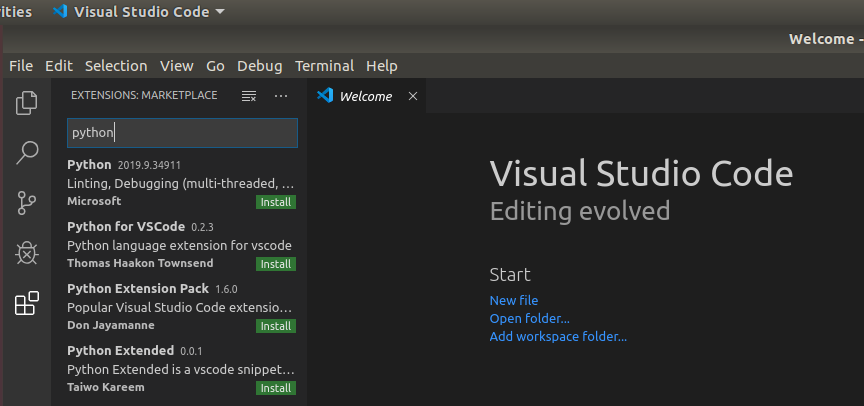
Task: Click Visual Studio Code icon in top bar
Action: pos(60,12)
